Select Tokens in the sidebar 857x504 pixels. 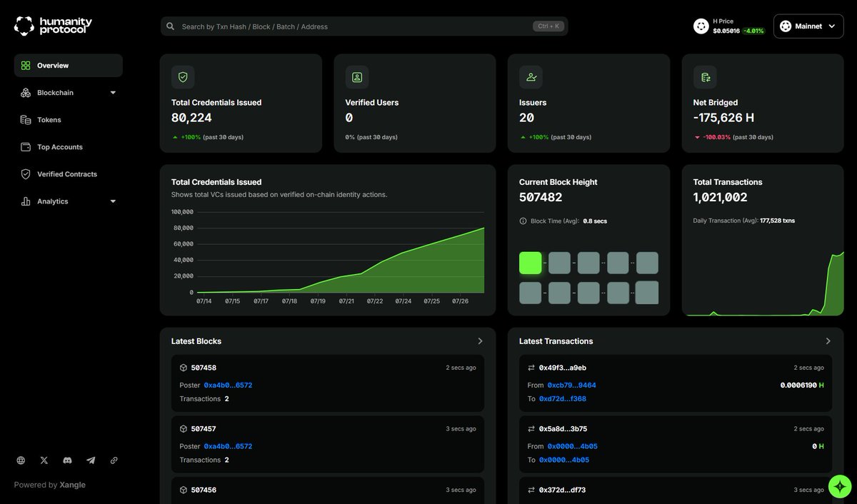click(x=69, y=120)
